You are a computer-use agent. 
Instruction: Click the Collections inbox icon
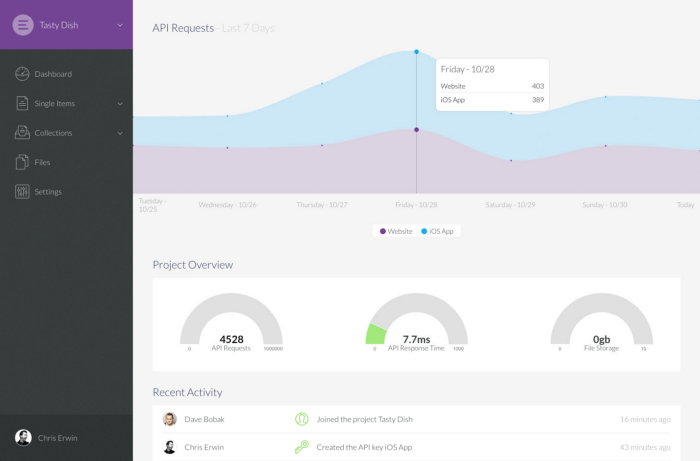pos(22,133)
